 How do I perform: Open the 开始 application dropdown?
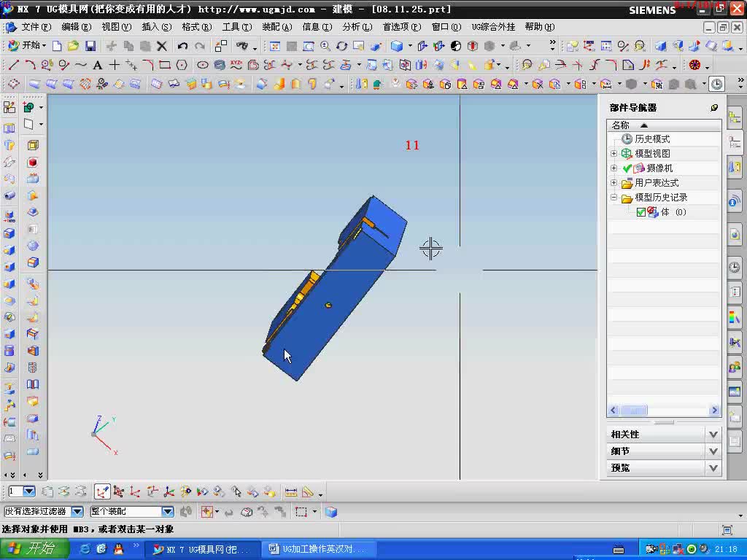[28, 45]
